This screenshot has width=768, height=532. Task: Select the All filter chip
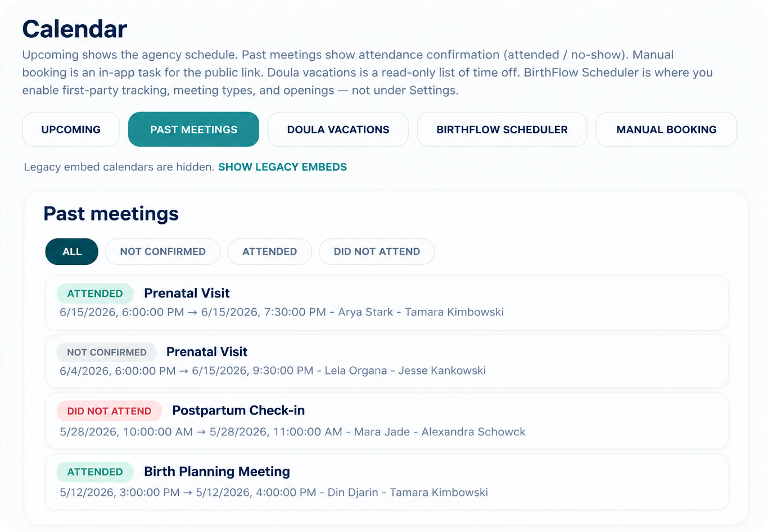(72, 251)
